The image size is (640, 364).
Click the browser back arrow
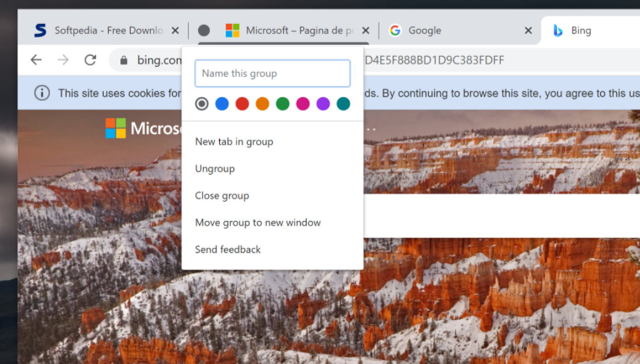(x=36, y=60)
